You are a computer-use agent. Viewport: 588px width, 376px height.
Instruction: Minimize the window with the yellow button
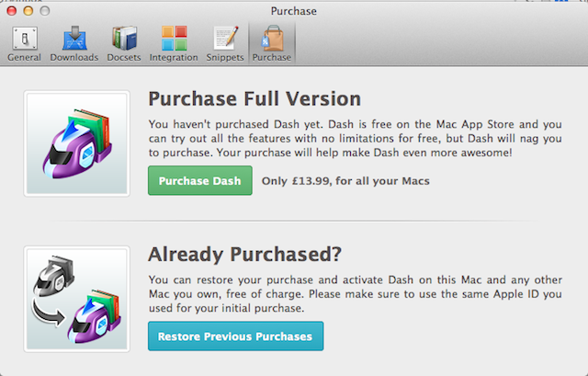pyautogui.click(x=28, y=11)
